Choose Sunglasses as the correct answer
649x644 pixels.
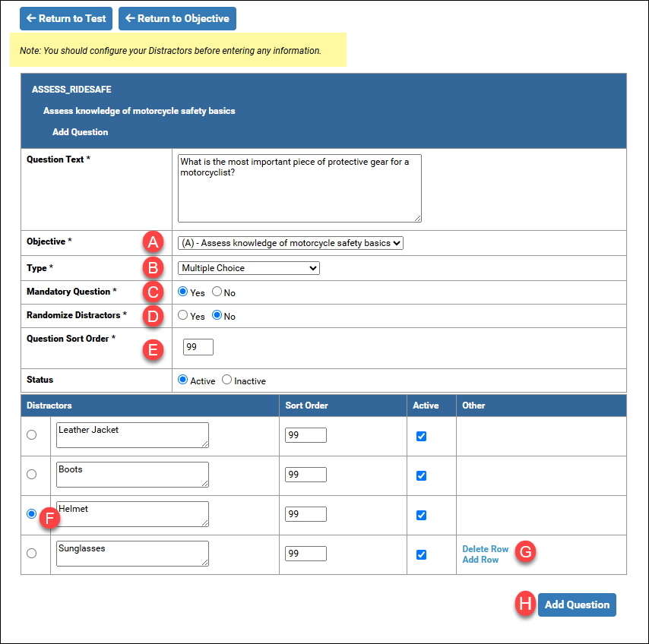(31, 554)
